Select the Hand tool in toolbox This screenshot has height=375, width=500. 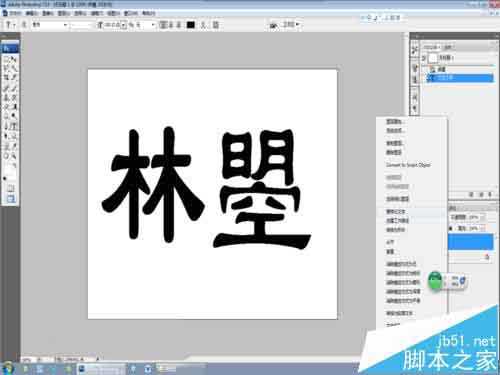tap(6, 156)
